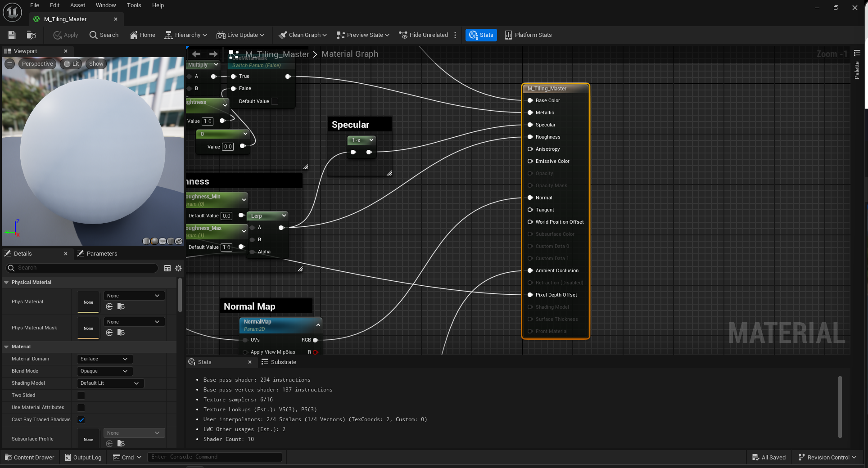
Task: Open the Blend Mode dropdown
Action: tap(104, 371)
